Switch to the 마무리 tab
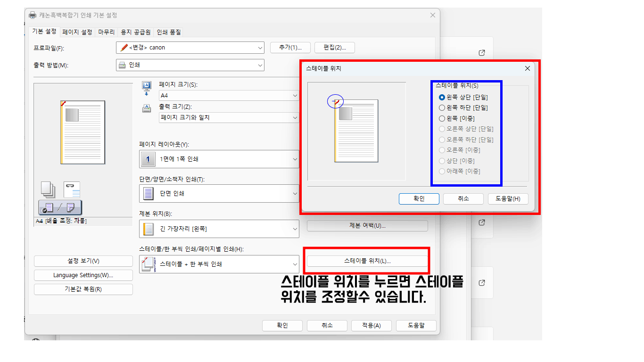Image resolution: width=644 pixels, height=362 pixels. coord(106,32)
